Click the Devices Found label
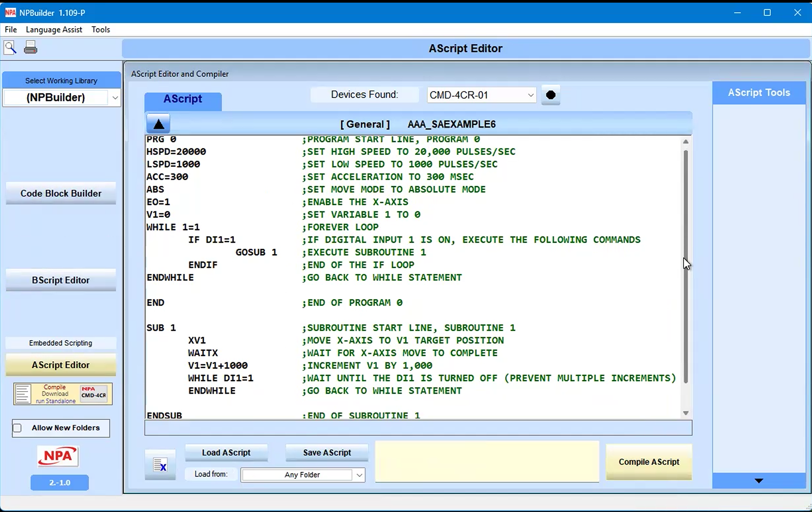This screenshot has width=812, height=512. coord(364,94)
